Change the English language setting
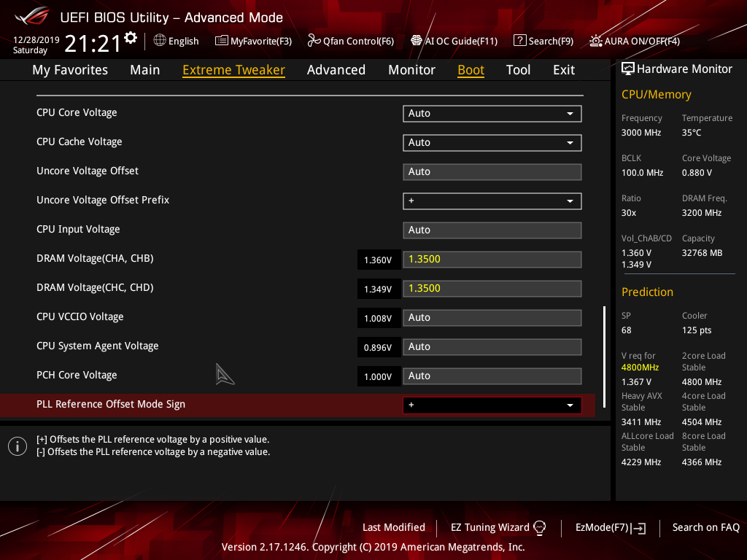The width and height of the screenshot is (747, 560). (x=177, y=41)
